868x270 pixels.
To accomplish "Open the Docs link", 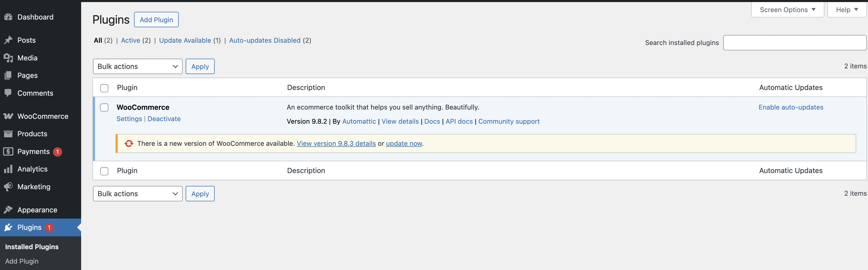I will [432, 121].
